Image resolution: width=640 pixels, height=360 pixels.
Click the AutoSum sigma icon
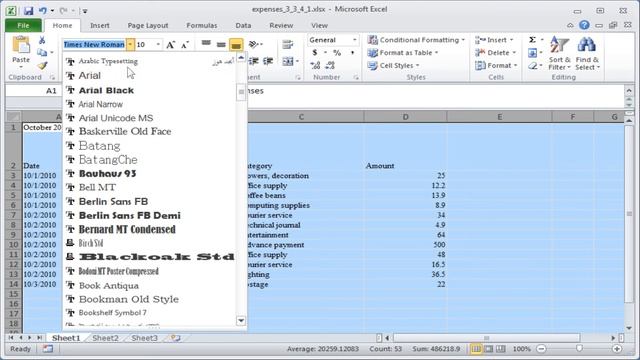point(532,40)
